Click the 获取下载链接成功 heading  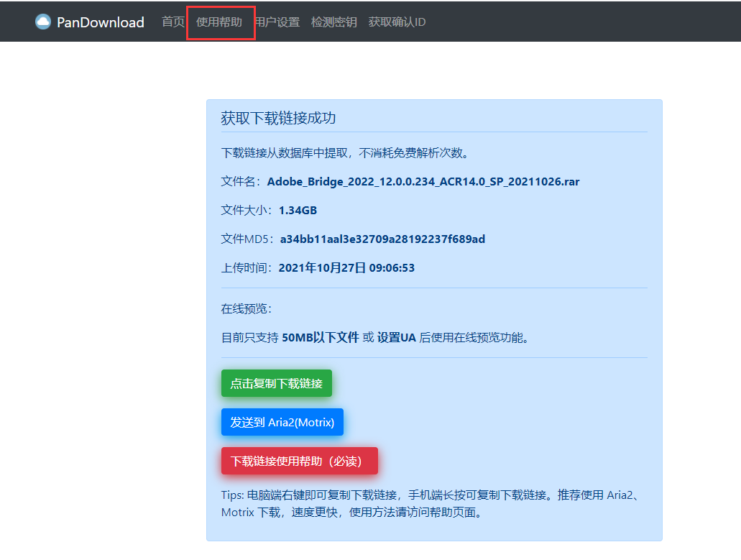click(x=278, y=118)
